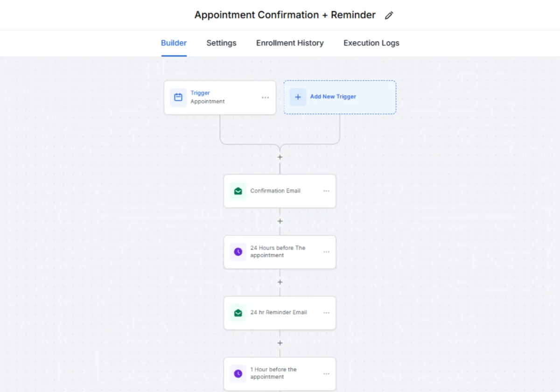This screenshot has height=392, width=560.
Task: Click the Add New Trigger button
Action: 340,97
